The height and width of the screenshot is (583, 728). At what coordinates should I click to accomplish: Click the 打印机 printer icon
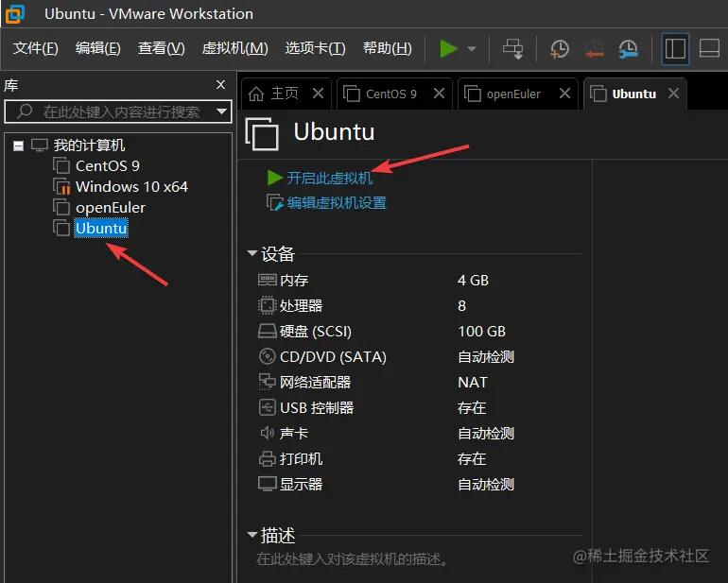click(267, 458)
